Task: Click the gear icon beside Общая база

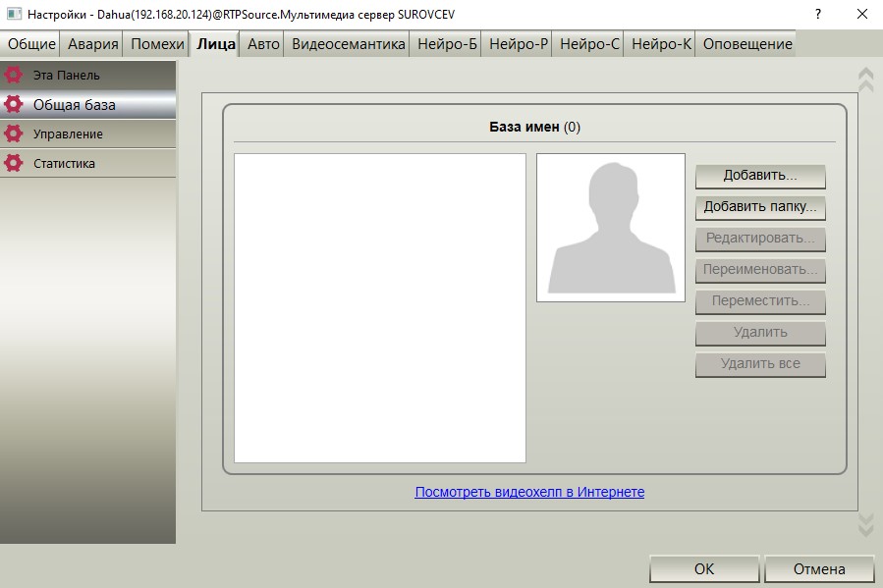Action: 14,105
